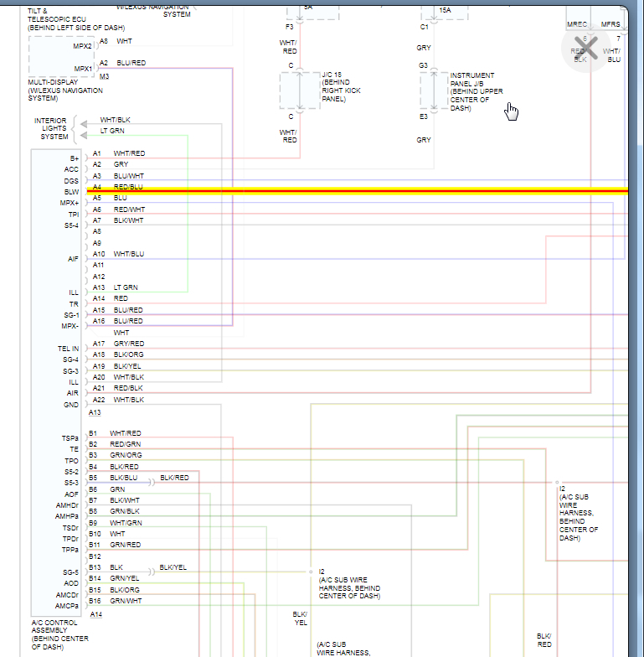This screenshot has width=644, height=657.
Task: Close the wiring diagram with the X icon
Action: [x=588, y=47]
